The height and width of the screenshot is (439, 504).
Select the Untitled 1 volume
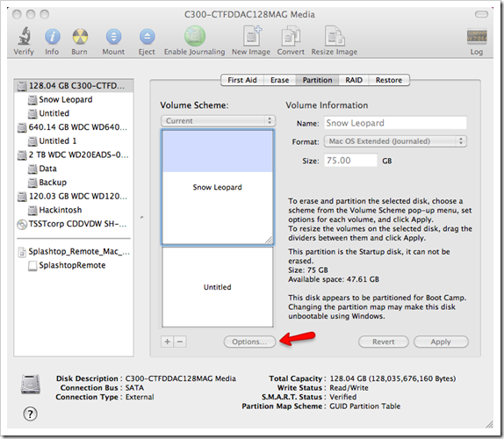click(74, 141)
